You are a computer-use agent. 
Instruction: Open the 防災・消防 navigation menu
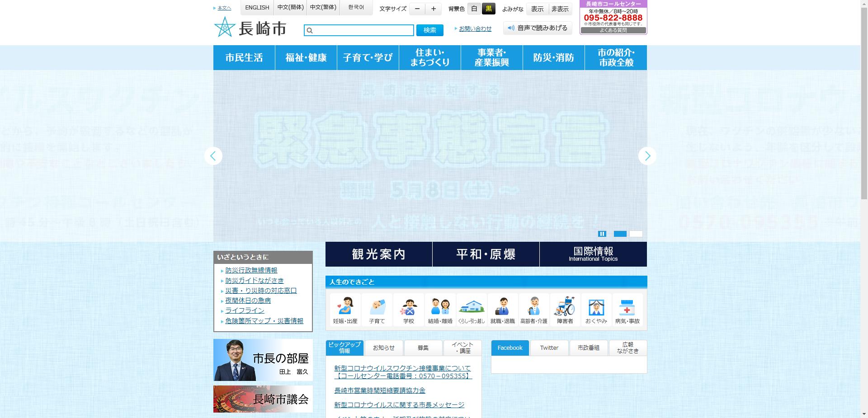[x=553, y=58]
